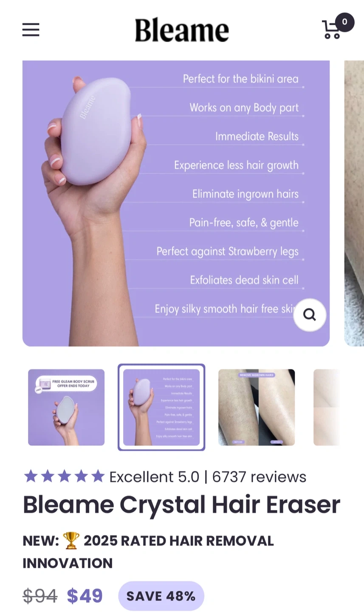This screenshot has height=612, width=364.
Task: Open the shopping cart
Action: (x=332, y=30)
